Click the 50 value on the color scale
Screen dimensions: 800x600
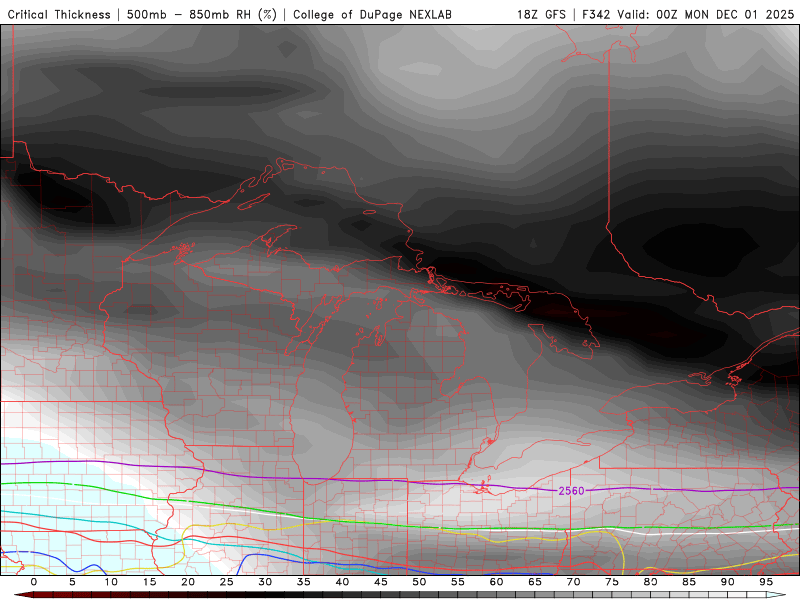pos(419,582)
